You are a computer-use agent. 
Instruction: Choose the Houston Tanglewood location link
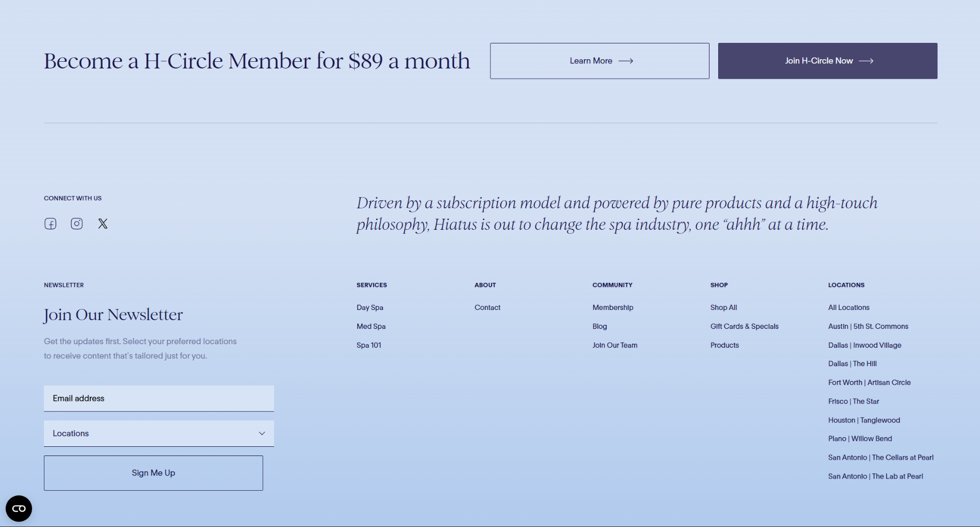coord(864,420)
